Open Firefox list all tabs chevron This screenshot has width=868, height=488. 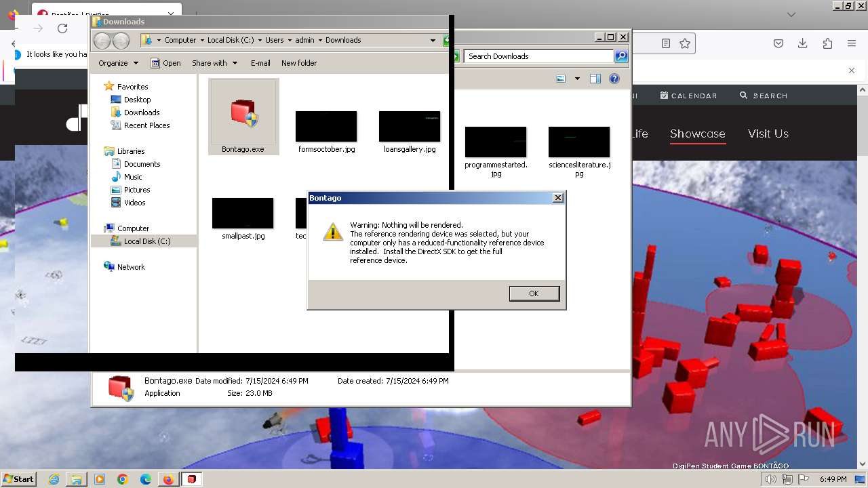point(791,14)
